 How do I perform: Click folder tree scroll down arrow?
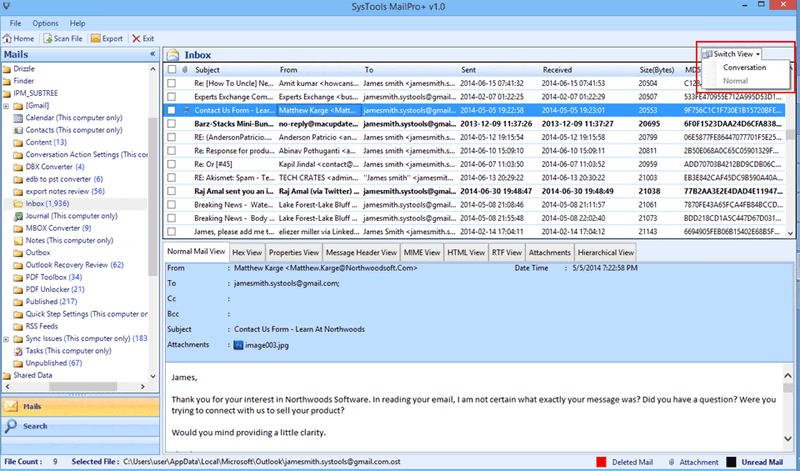153,376
